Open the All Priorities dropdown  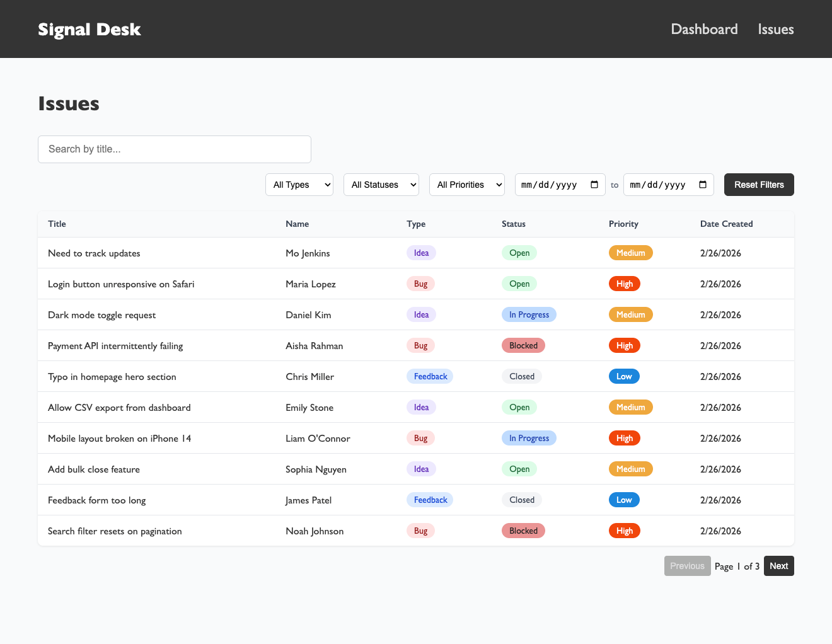click(467, 185)
